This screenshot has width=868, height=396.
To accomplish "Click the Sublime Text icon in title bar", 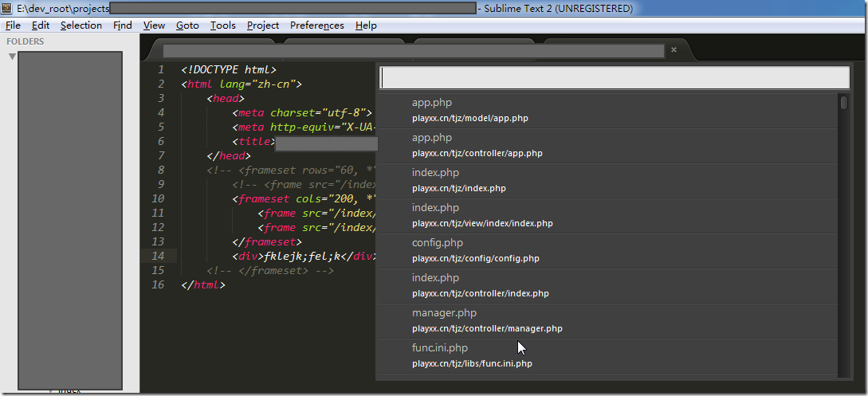I will (x=7, y=8).
